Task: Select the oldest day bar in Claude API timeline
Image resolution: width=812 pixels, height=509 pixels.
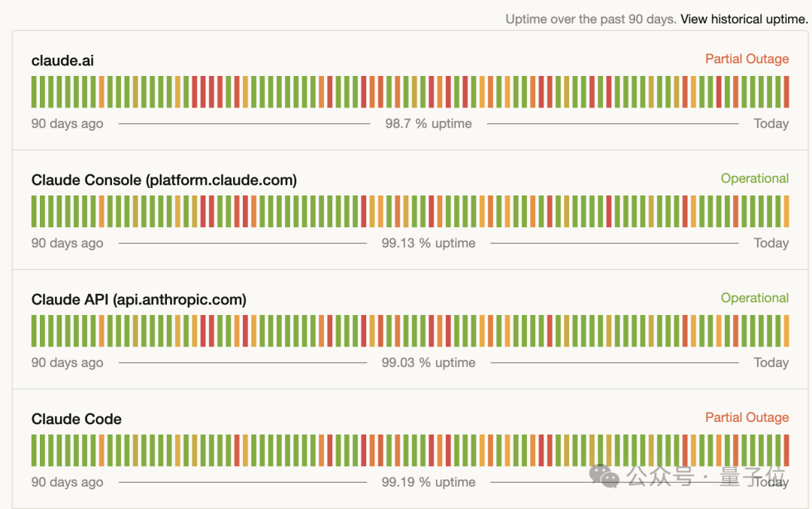Action: click(34, 331)
